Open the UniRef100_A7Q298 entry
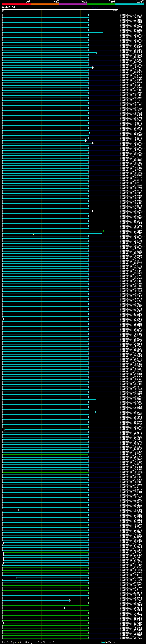The image size is (146, 644). pos(131,276)
